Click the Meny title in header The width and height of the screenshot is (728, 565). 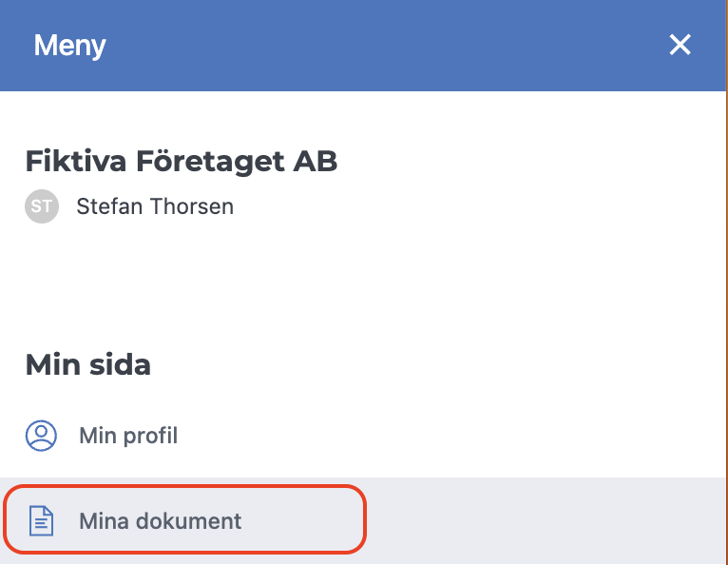[69, 45]
